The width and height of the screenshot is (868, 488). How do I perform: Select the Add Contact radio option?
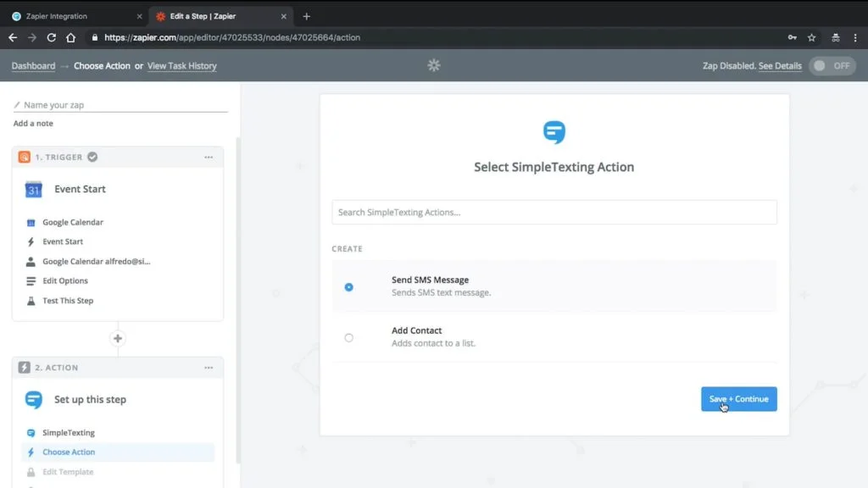pyautogui.click(x=348, y=337)
